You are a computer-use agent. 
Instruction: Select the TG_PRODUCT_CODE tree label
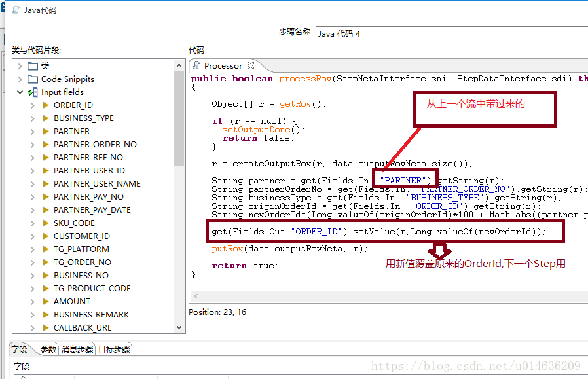92,289
